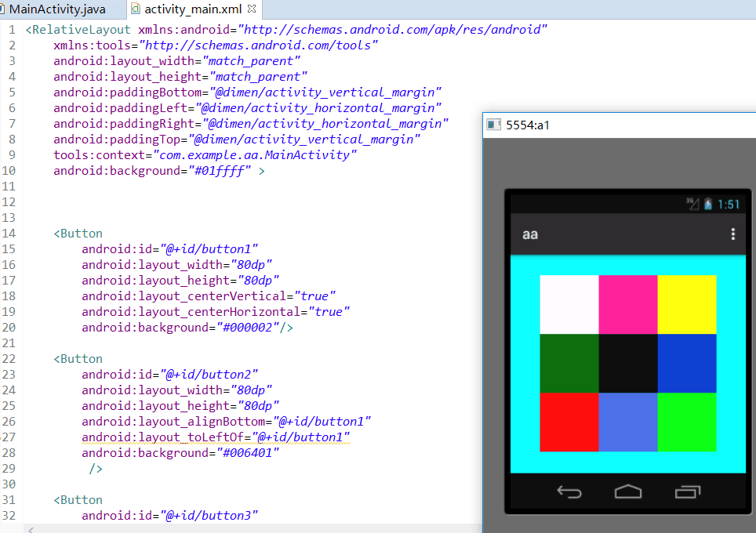
Task: Click the black center button in emulator
Action: [x=628, y=364]
